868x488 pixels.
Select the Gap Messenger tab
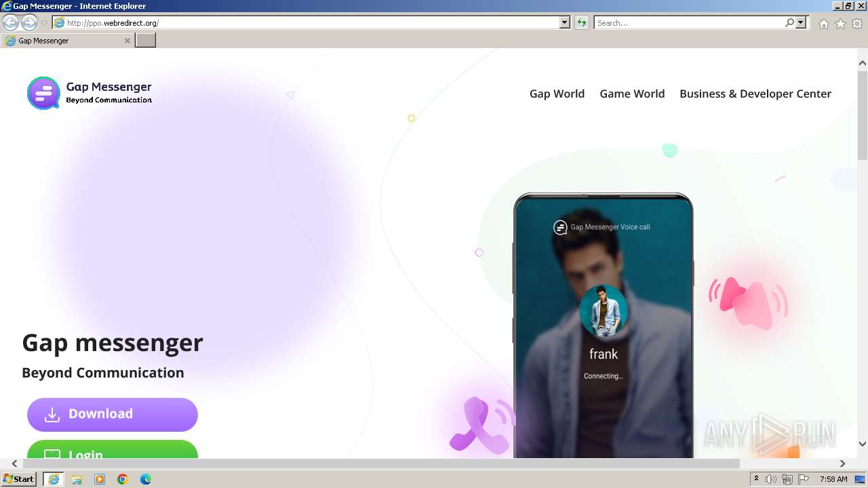coord(66,41)
